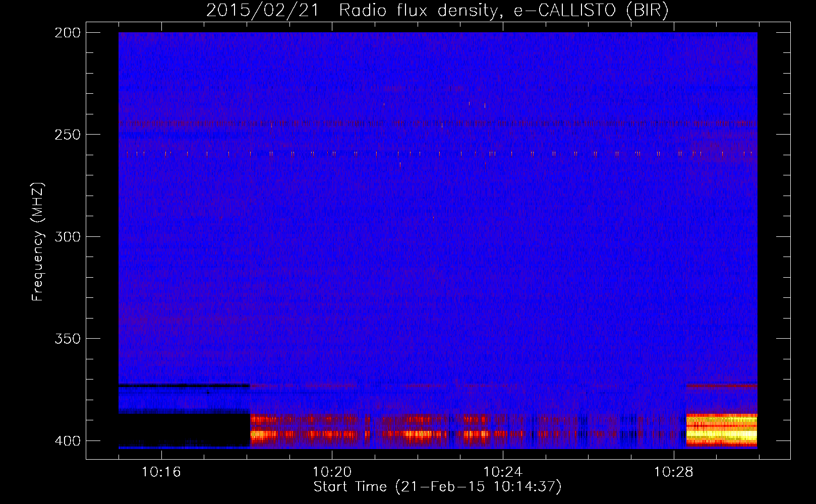The width and height of the screenshot is (816, 504).
Task: Click the 350 frequency tick label
Action: tap(68, 338)
